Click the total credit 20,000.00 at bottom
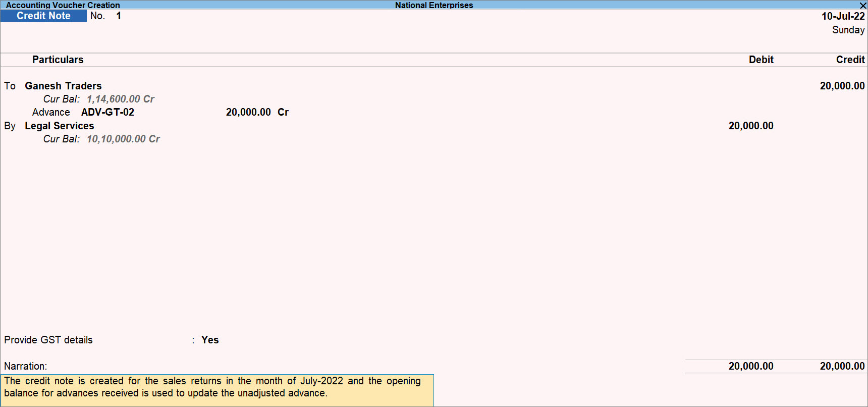868x407 pixels. [x=842, y=366]
